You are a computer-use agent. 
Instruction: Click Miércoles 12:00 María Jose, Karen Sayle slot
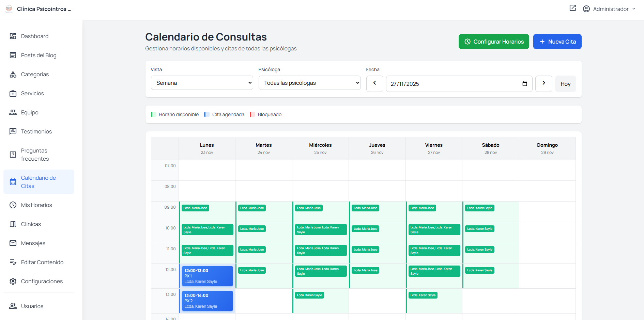tap(321, 271)
